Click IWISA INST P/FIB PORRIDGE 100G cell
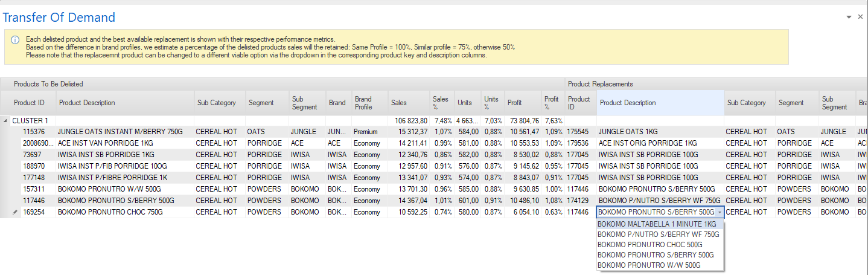868x275 pixels. coord(125,166)
